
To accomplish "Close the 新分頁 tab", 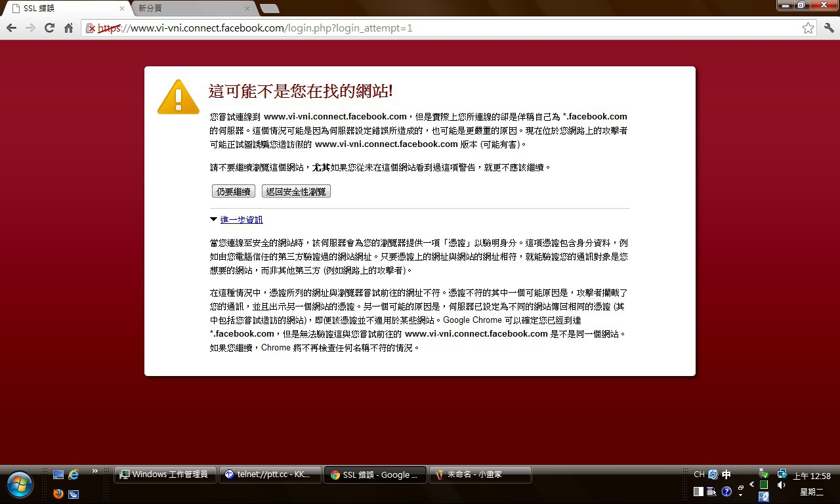I will coord(247,9).
